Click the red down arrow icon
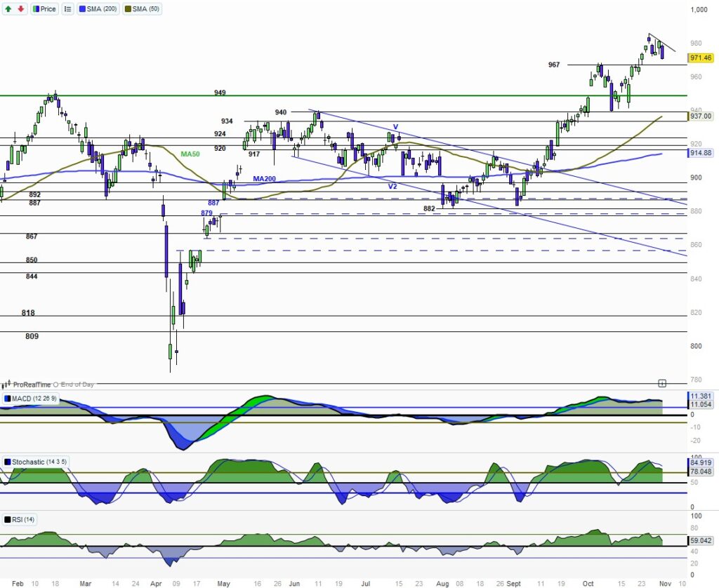This screenshot has width=719, height=588. point(20,9)
